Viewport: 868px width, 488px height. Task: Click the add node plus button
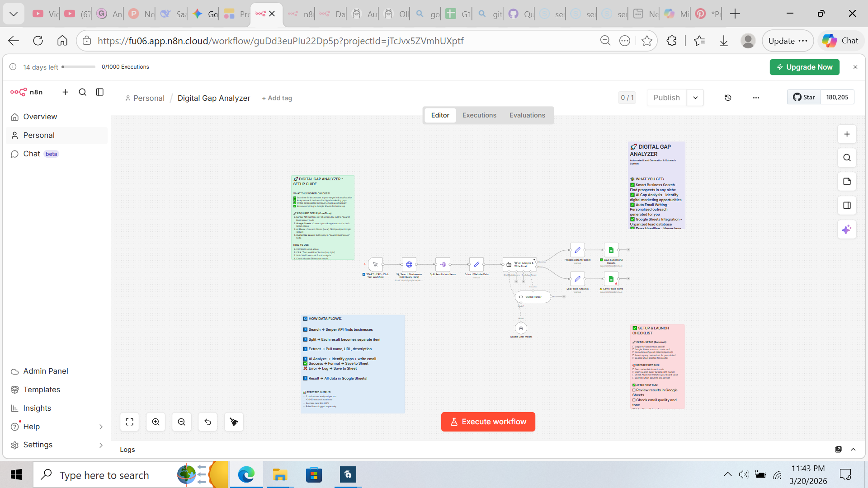pos(847,134)
